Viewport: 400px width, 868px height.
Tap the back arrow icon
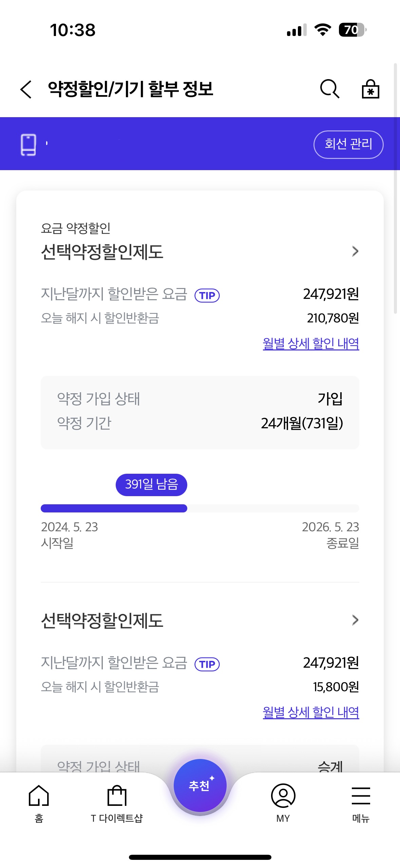click(26, 89)
